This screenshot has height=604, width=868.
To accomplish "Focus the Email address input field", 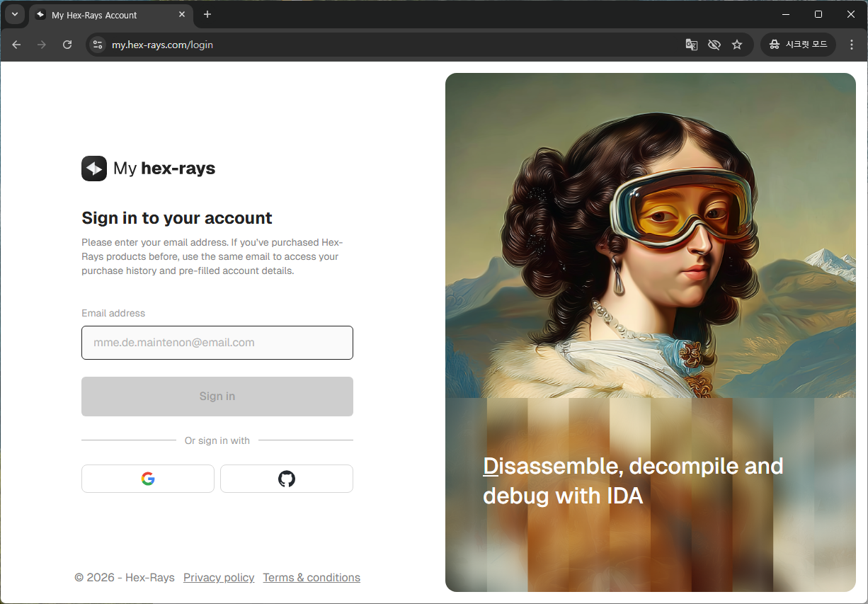I will (x=217, y=343).
